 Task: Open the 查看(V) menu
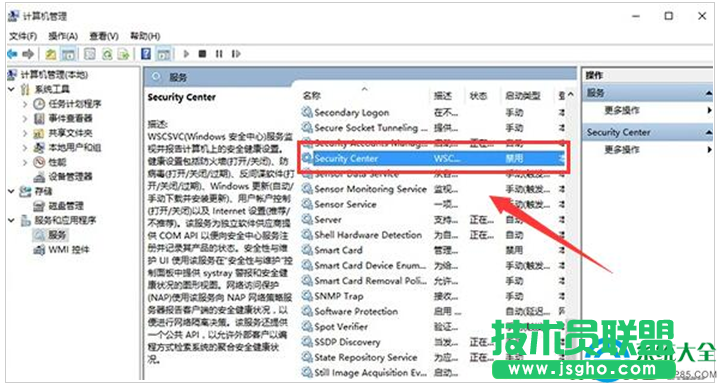[104, 36]
